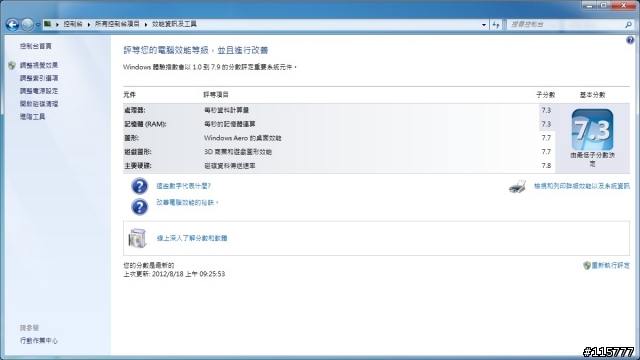Open 調整索引選項 sidebar link
Screen dimensions: 640x360
(39, 78)
